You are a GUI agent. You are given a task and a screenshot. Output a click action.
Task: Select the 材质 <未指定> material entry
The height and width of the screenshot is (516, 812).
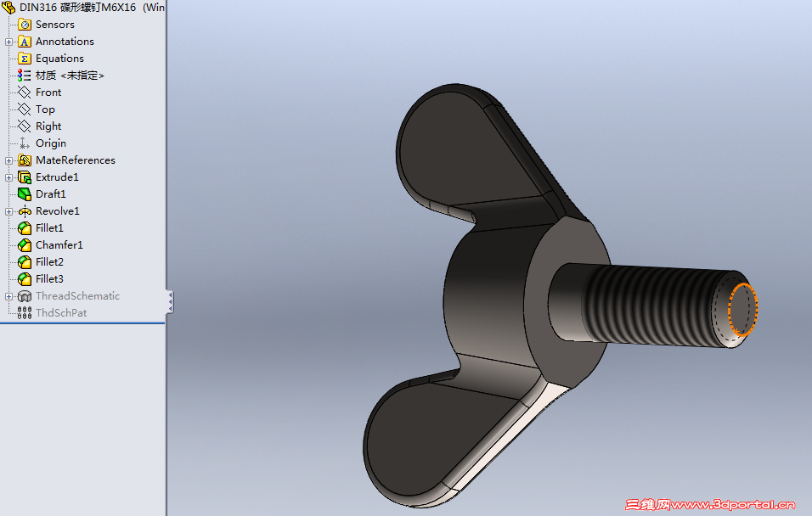(x=70, y=76)
